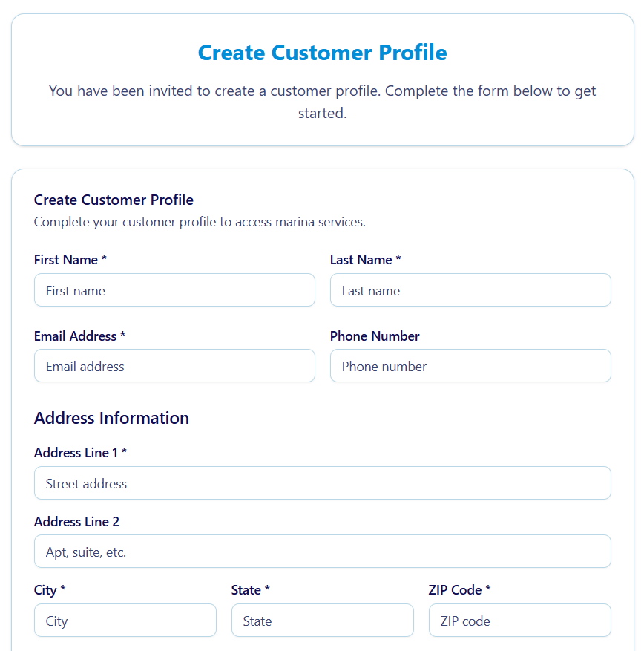644x651 pixels.
Task: Click the "Address Line 1 *" label
Action: coord(80,453)
